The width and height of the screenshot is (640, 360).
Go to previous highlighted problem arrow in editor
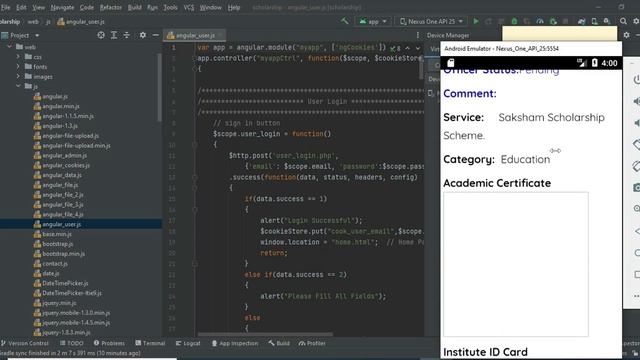point(407,48)
